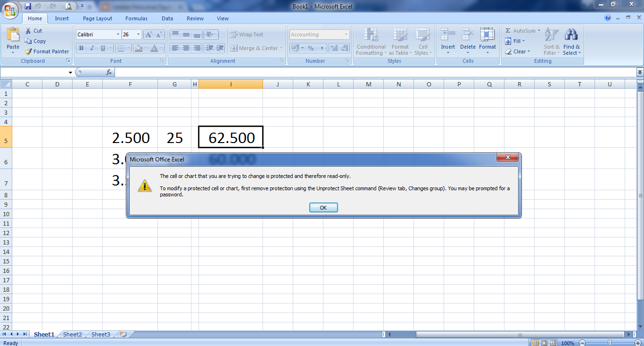The width and height of the screenshot is (644, 346).
Task: Open the Data ribbon tab
Action: tap(167, 18)
